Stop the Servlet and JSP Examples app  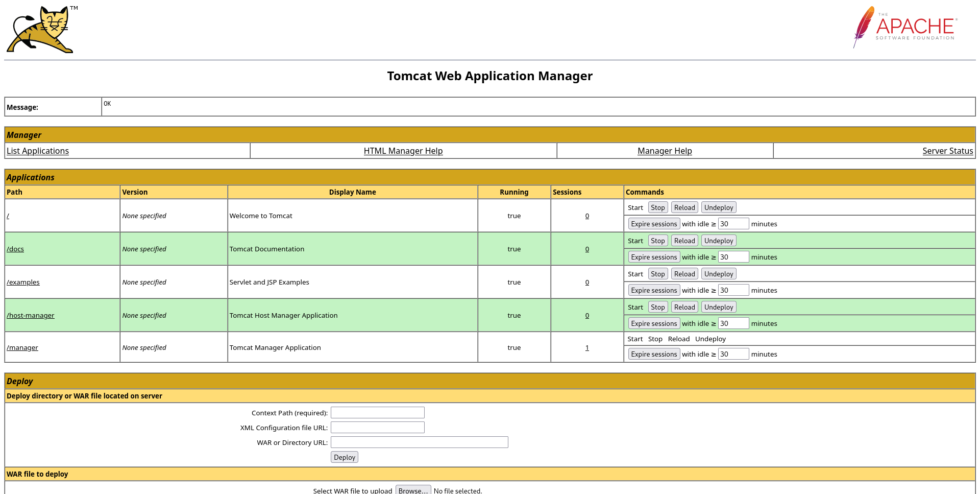pyautogui.click(x=658, y=274)
